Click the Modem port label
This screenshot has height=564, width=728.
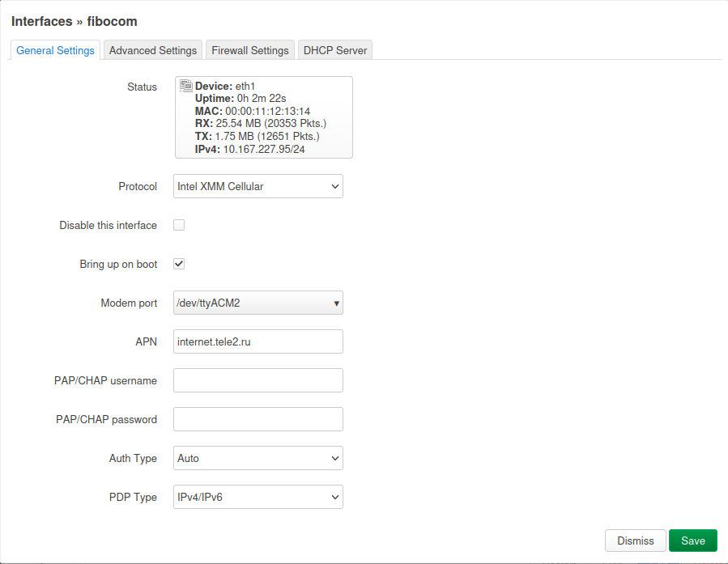point(129,303)
